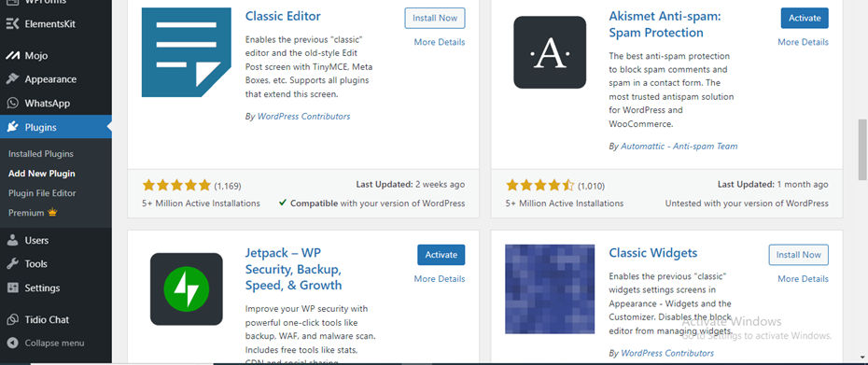Open the Plugin File Editor
868x365 pixels.
tap(42, 193)
